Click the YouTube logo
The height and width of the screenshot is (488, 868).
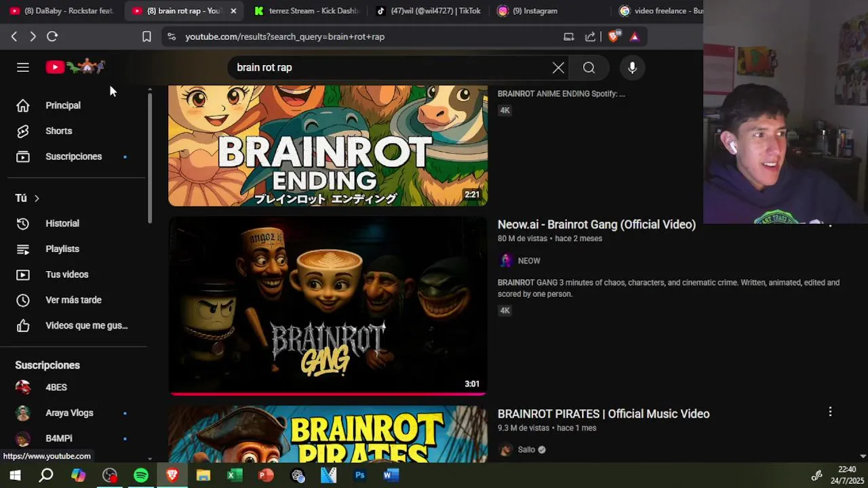click(x=75, y=67)
